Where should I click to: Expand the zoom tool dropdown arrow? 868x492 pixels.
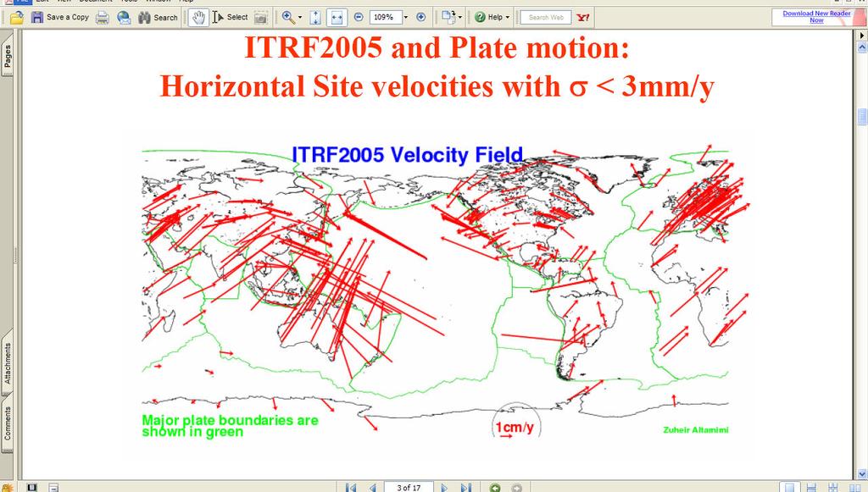pyautogui.click(x=300, y=18)
